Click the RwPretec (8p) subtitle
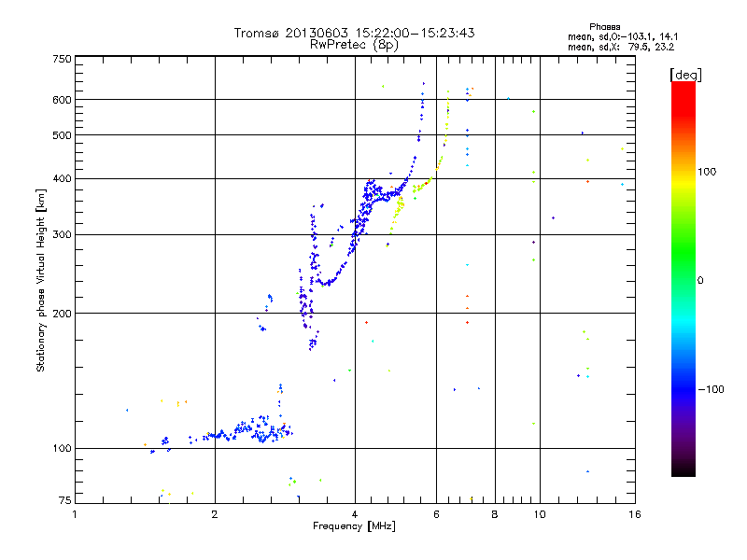 (x=354, y=45)
